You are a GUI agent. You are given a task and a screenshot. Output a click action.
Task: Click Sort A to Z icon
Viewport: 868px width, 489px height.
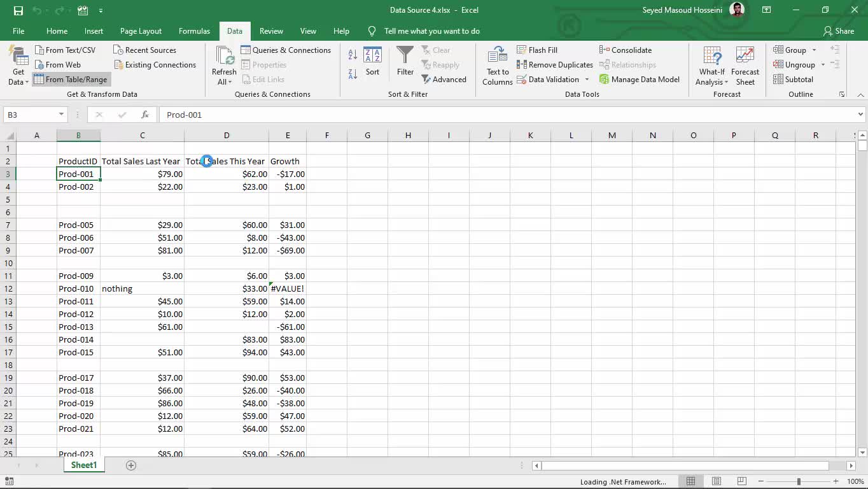(353, 55)
